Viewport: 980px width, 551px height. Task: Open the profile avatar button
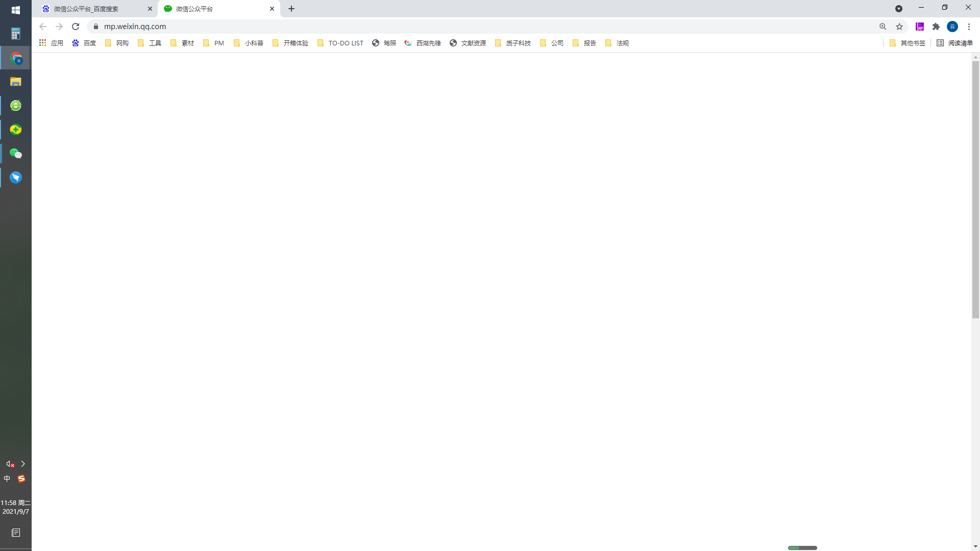pyautogui.click(x=952, y=27)
